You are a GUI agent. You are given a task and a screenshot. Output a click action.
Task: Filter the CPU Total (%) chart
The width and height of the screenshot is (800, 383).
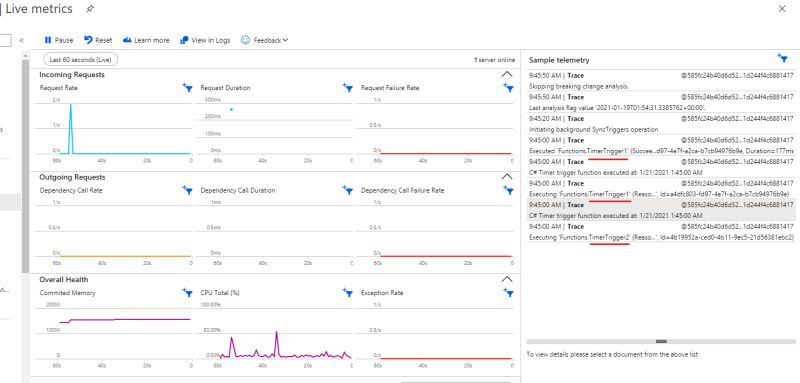coord(348,293)
